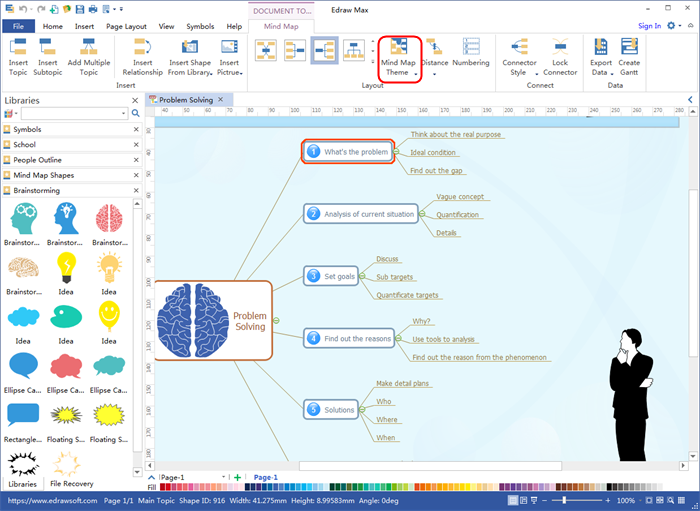
Task: Select the highlighted right map layout option
Action: click(325, 50)
